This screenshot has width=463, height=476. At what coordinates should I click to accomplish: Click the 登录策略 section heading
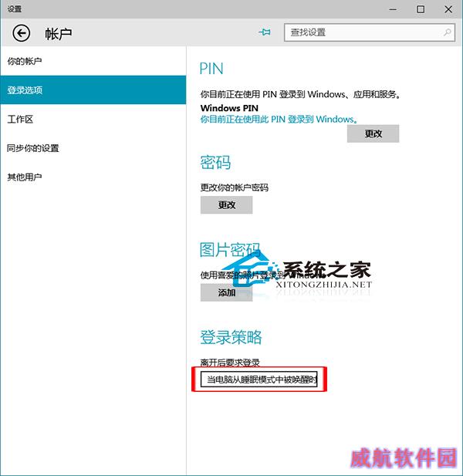[x=231, y=337]
